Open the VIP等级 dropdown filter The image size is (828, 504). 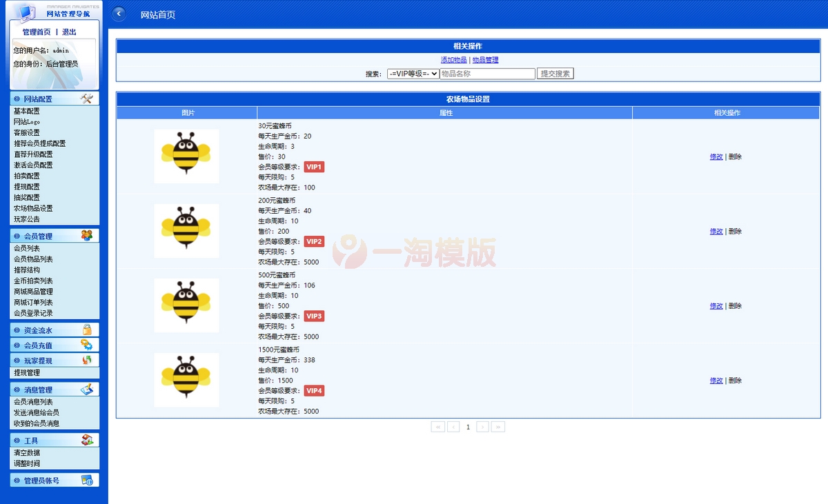pos(413,74)
